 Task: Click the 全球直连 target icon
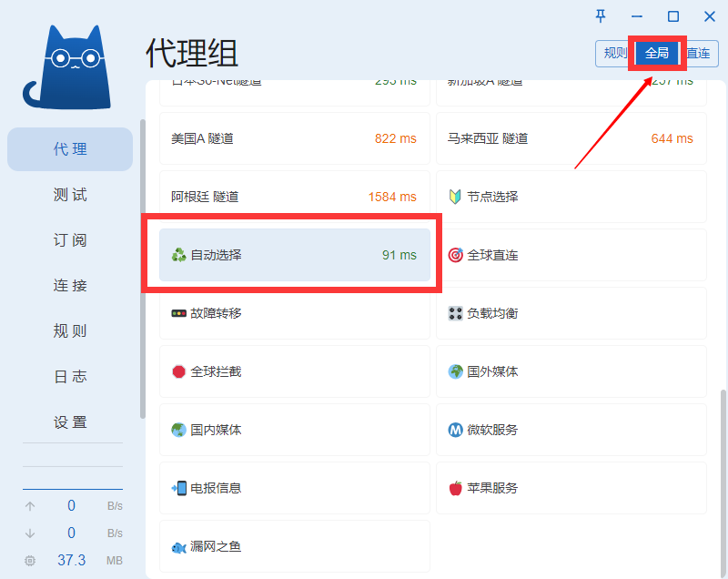[456, 255]
